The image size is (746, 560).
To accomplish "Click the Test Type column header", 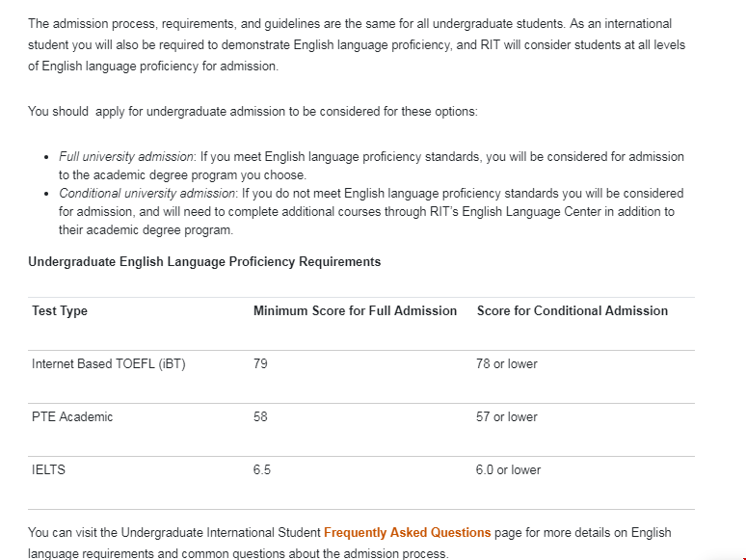I will point(60,310).
